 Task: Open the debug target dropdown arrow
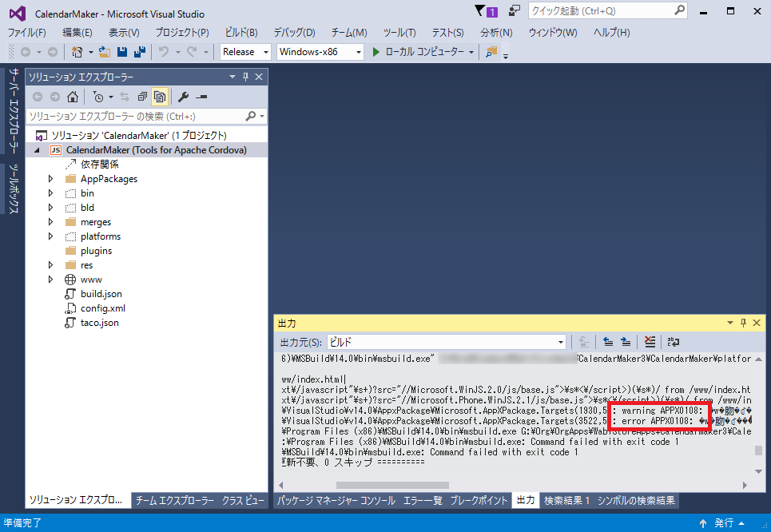point(471,52)
